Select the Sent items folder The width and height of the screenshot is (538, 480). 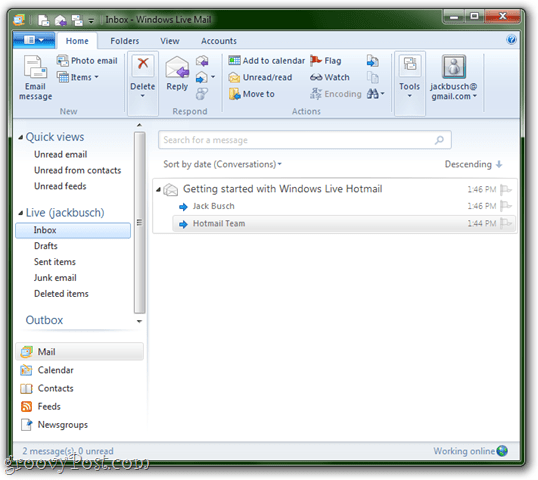[55, 262]
